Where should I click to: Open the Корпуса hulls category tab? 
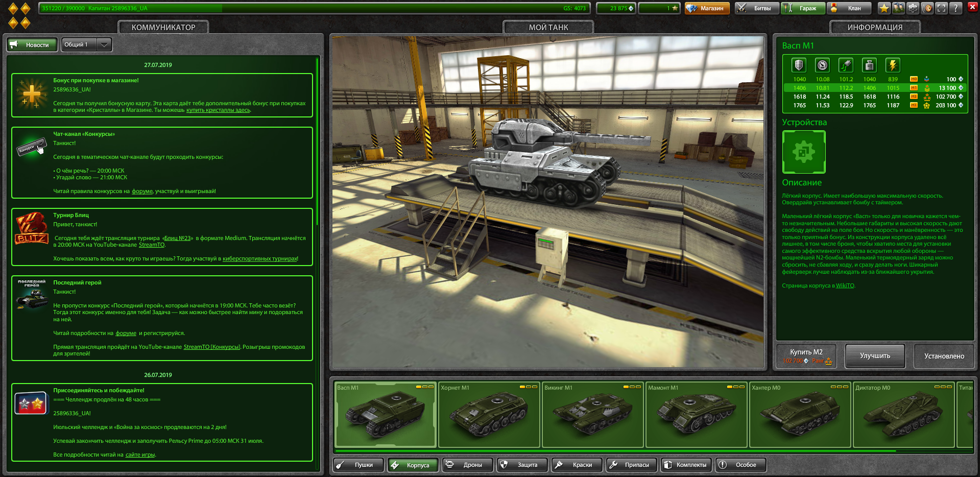coord(413,465)
